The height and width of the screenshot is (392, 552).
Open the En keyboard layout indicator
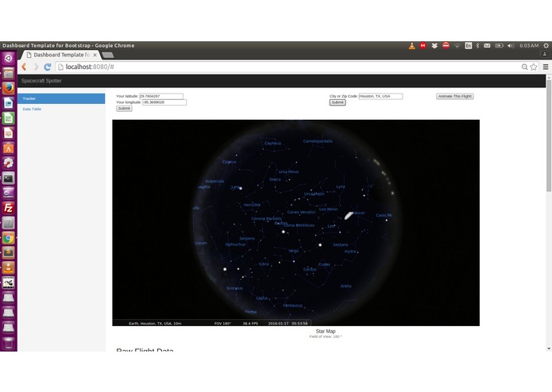tap(469, 46)
